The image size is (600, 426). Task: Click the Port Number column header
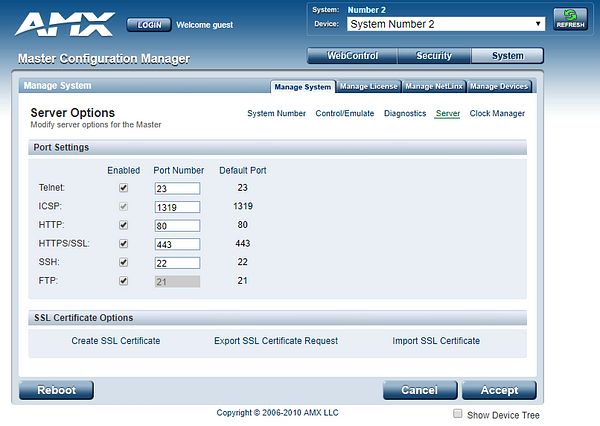point(179,170)
